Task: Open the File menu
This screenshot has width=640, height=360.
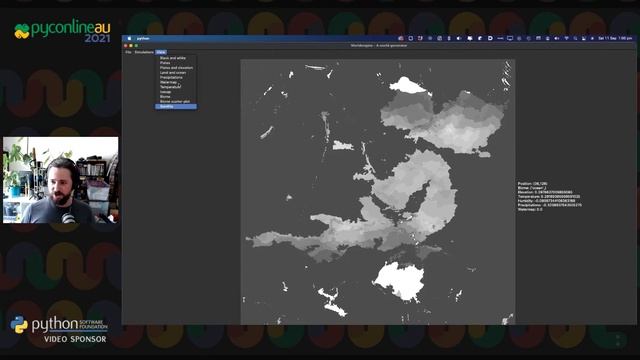Action: pos(128,52)
